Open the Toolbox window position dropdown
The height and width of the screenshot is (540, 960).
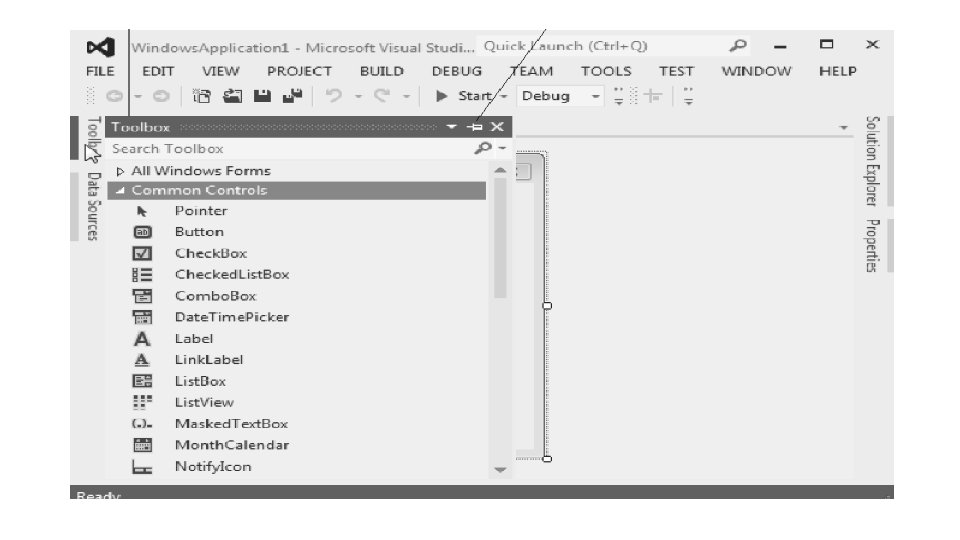(451, 127)
